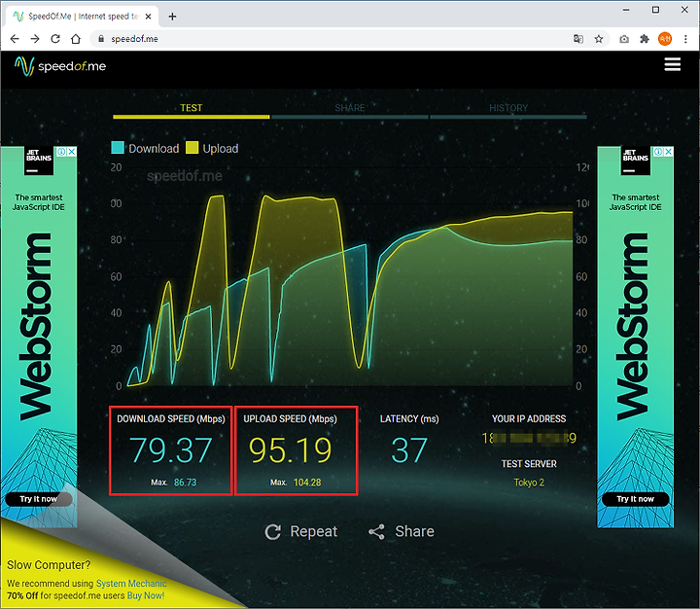The height and width of the screenshot is (609, 700).
Task: Click the right JetBrains logo
Action: click(635, 161)
